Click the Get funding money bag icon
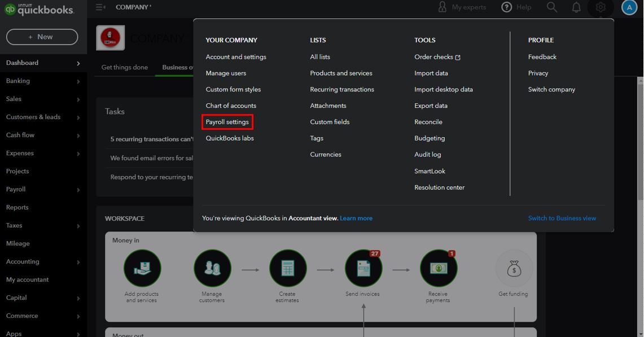This screenshot has height=337, width=644. pyautogui.click(x=514, y=269)
